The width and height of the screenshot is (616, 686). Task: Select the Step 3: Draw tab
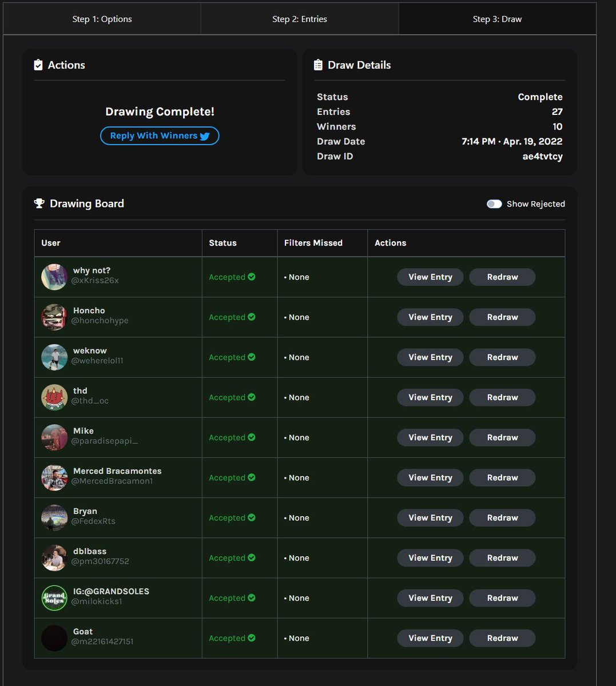497,19
